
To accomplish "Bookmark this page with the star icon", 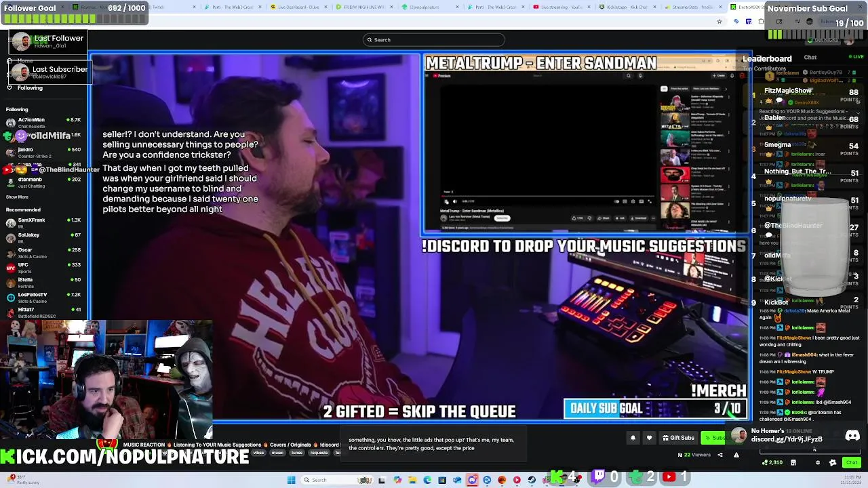I will click(x=719, y=22).
